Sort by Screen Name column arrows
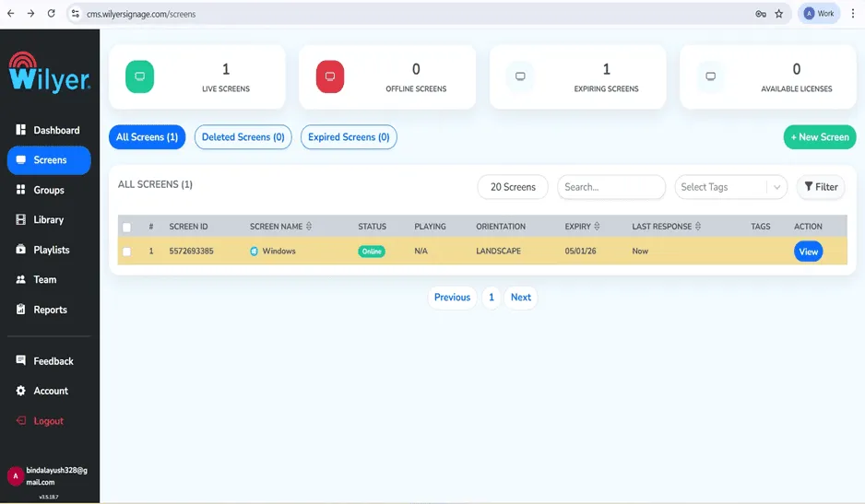 pos(309,226)
